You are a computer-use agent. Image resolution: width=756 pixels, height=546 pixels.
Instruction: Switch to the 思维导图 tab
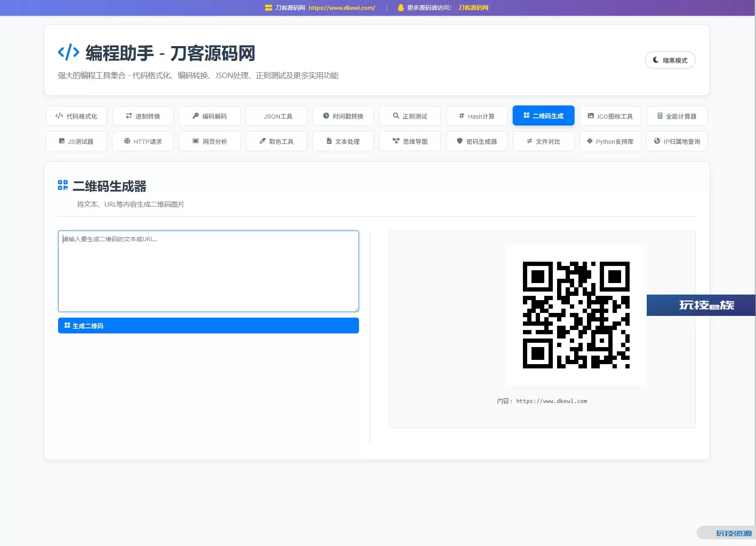point(410,141)
